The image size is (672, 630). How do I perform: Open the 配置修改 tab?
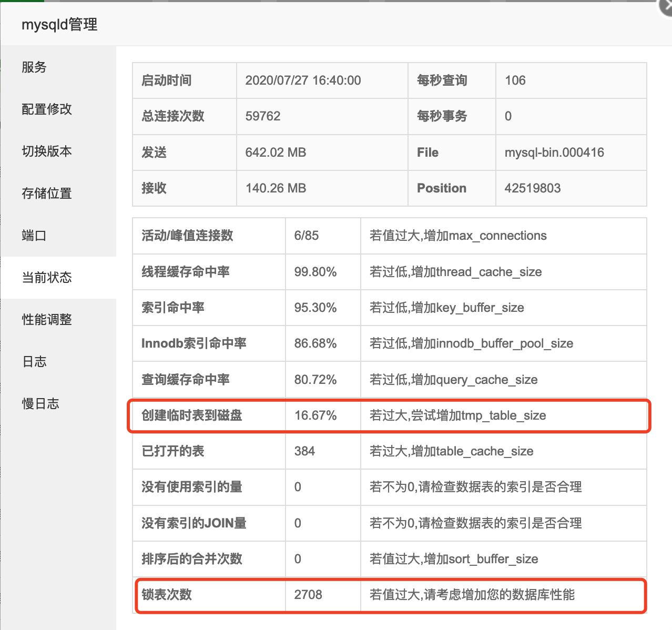click(58, 109)
